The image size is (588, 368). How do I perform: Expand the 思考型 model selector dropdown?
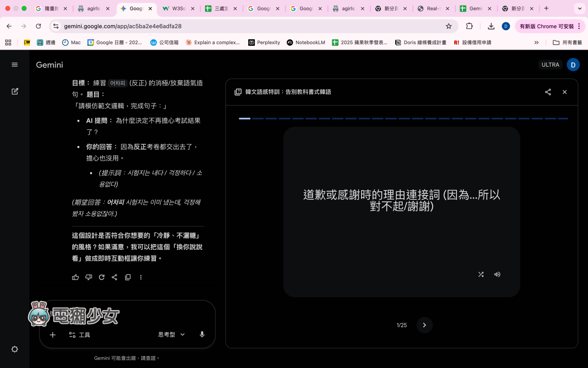(171, 334)
